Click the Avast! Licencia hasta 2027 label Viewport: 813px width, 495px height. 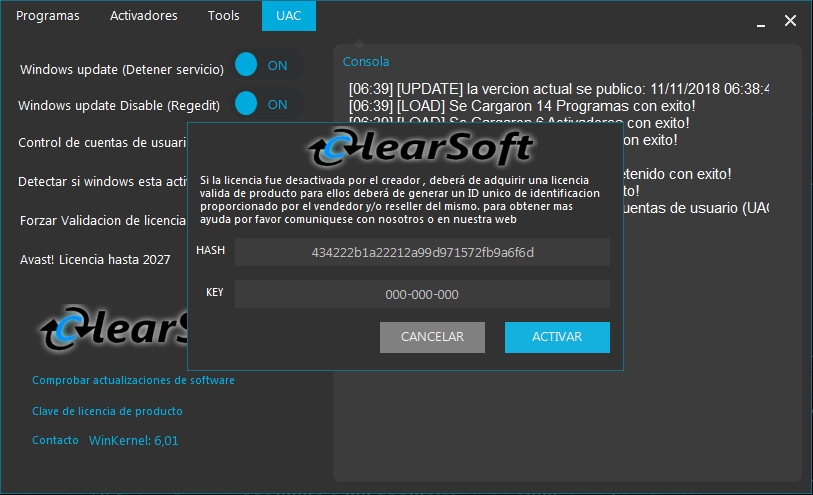point(95,260)
